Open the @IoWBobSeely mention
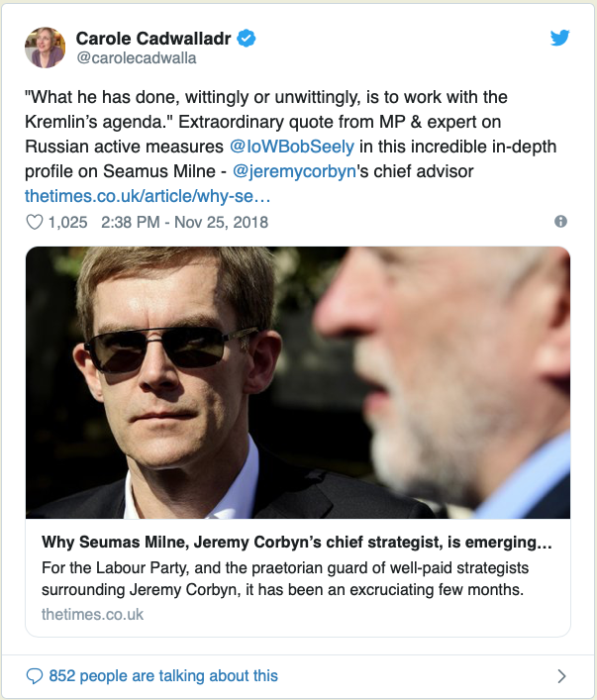Screen dimensions: 597x700 tap(292, 147)
